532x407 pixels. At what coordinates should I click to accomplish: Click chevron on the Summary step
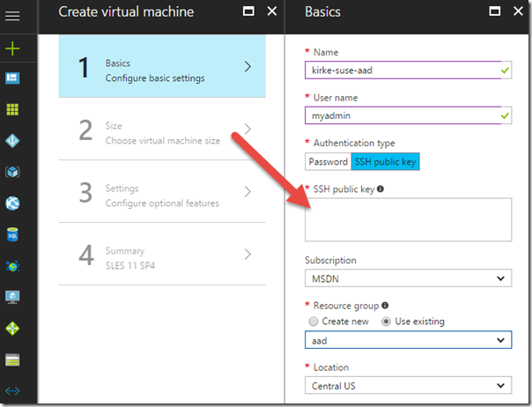[248, 255]
